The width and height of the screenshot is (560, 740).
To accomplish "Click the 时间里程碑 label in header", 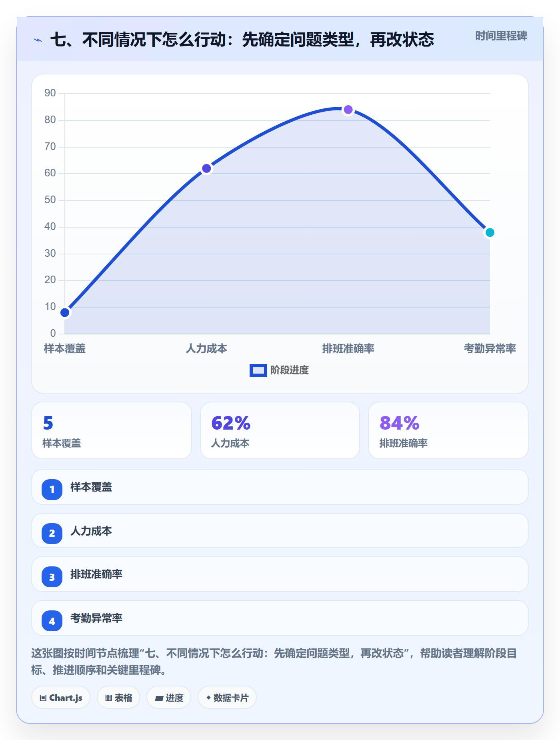I will coord(501,36).
